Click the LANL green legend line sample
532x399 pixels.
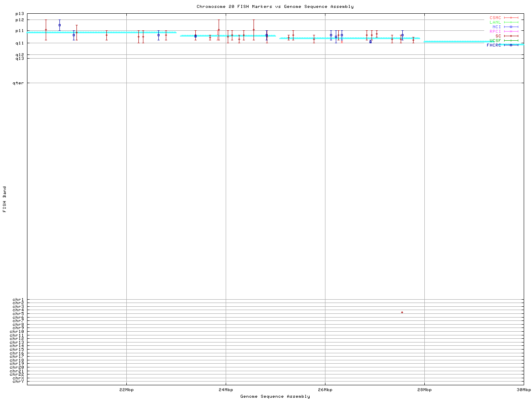511,22
